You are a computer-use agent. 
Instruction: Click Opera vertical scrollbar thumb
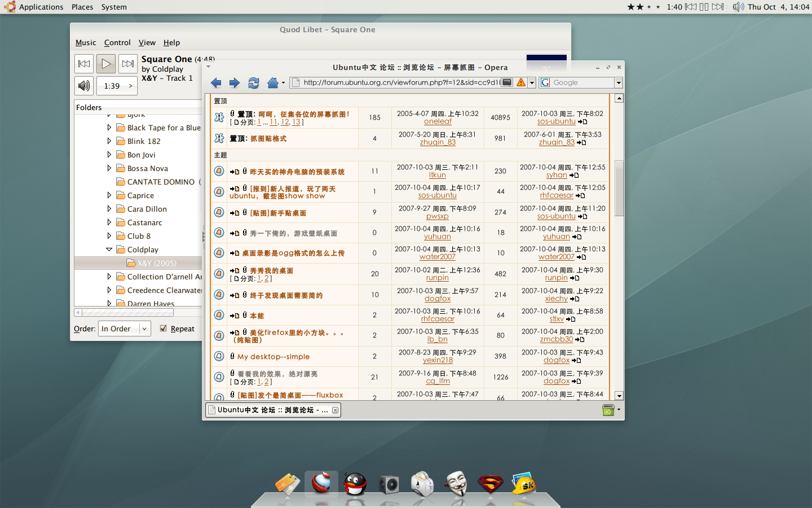[619, 189]
